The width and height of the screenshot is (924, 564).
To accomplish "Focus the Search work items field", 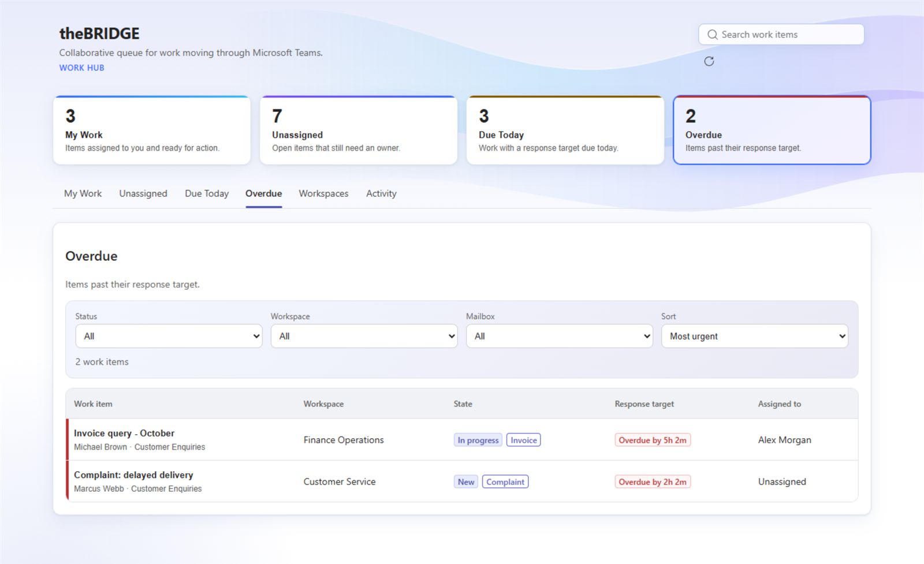I will tap(781, 35).
